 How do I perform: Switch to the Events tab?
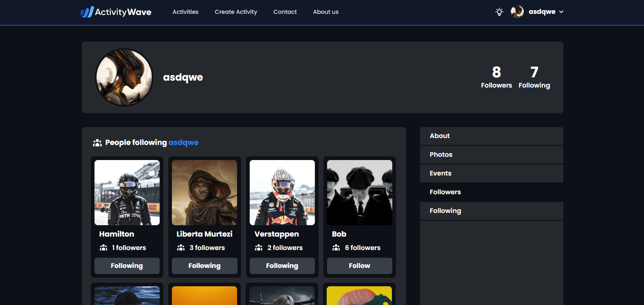[492, 173]
